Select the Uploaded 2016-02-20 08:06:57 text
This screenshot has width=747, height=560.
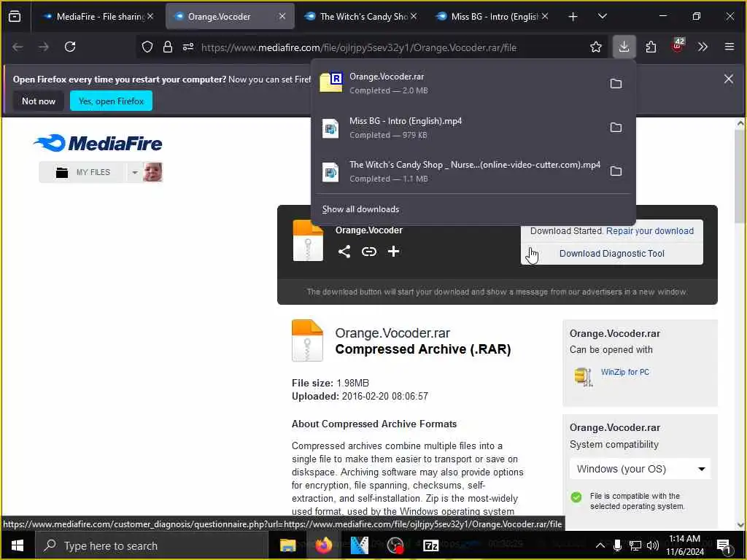[360, 396]
